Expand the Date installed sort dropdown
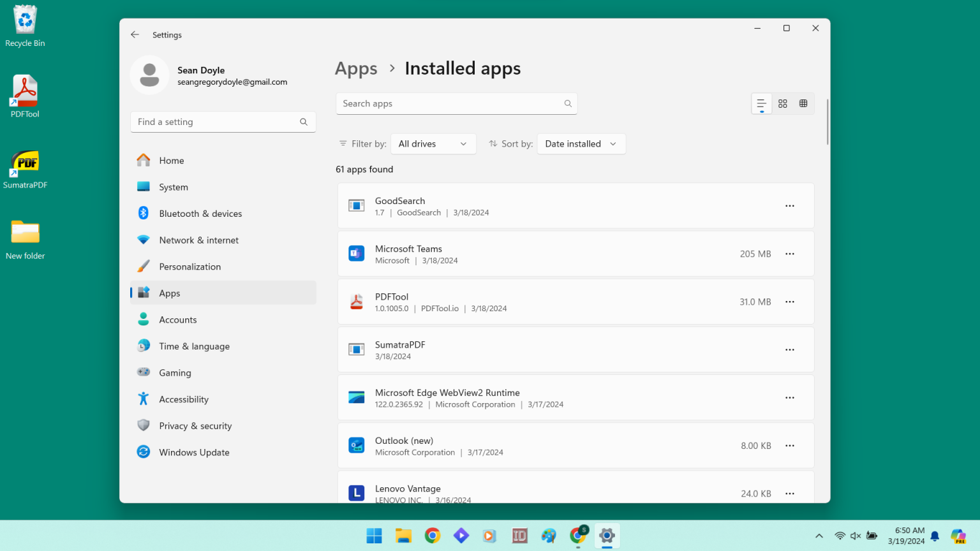Image resolution: width=980 pixels, height=551 pixels. [x=581, y=144]
